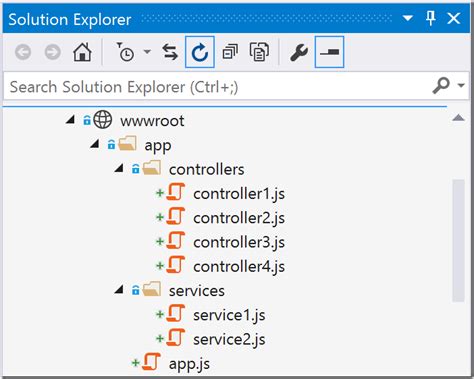Select service2.js file

coord(229,340)
